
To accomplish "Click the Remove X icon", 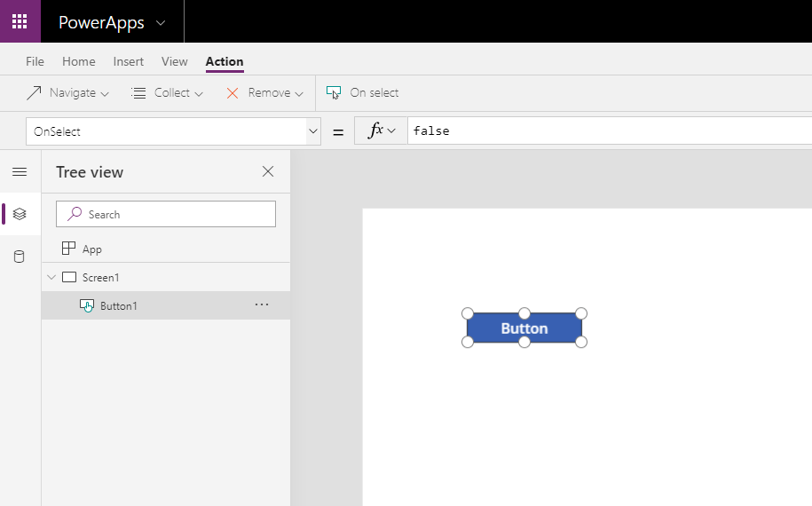I will point(233,93).
